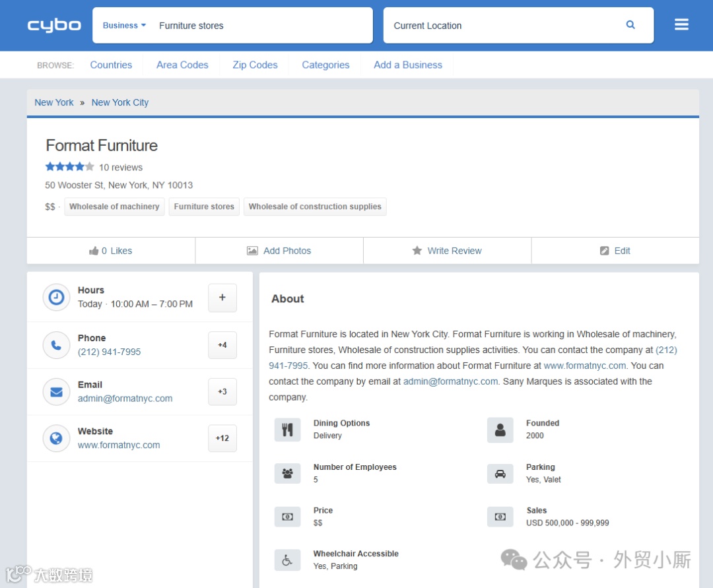Click the Price money icon

click(287, 517)
